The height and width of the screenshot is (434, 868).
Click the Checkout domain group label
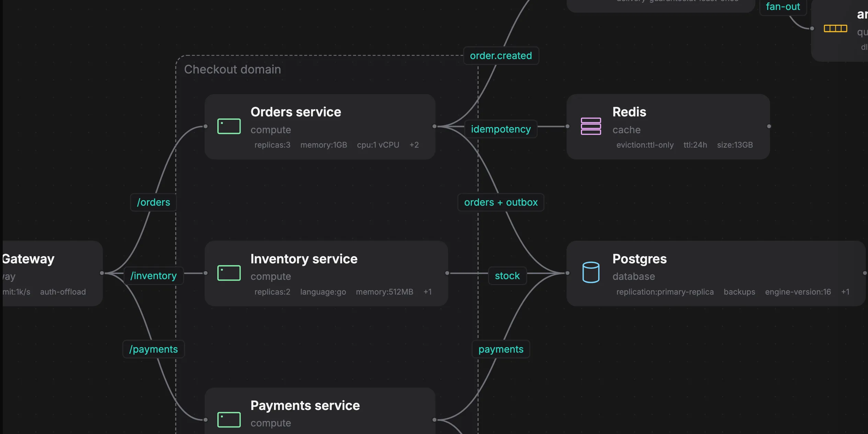[x=232, y=69]
